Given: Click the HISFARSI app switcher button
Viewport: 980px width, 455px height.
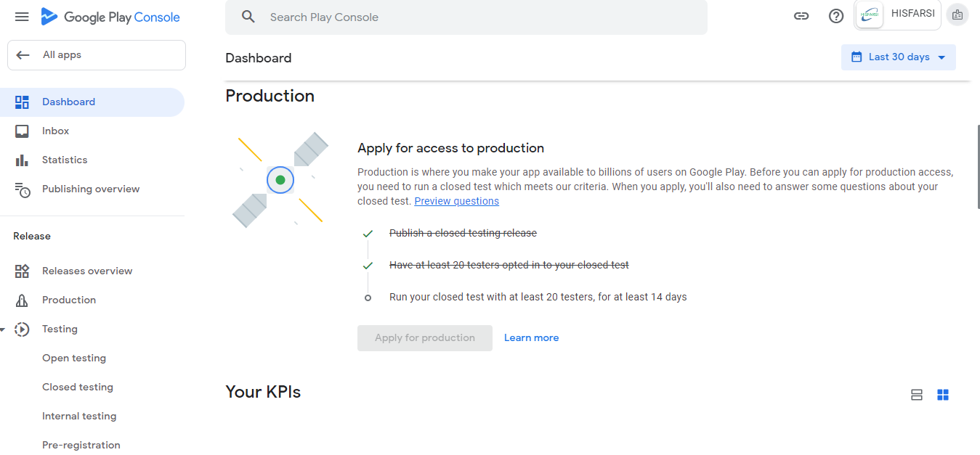Looking at the screenshot, I should click(897, 15).
